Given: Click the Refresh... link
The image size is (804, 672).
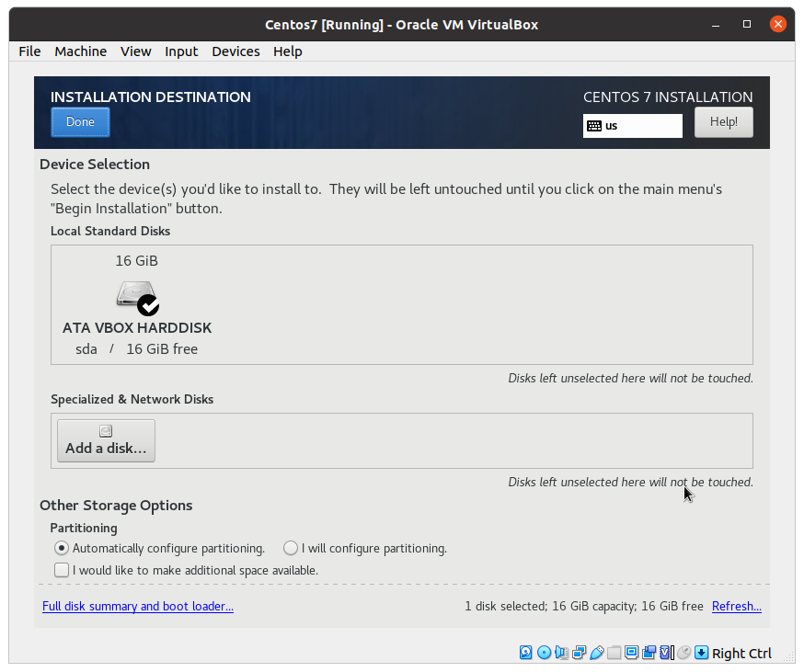Looking at the screenshot, I should pos(736,606).
